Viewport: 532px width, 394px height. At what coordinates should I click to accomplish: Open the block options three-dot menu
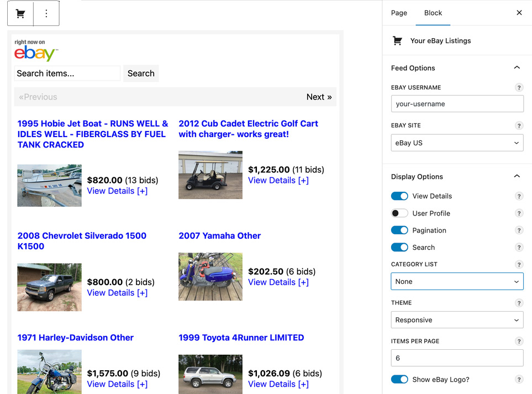click(x=46, y=14)
